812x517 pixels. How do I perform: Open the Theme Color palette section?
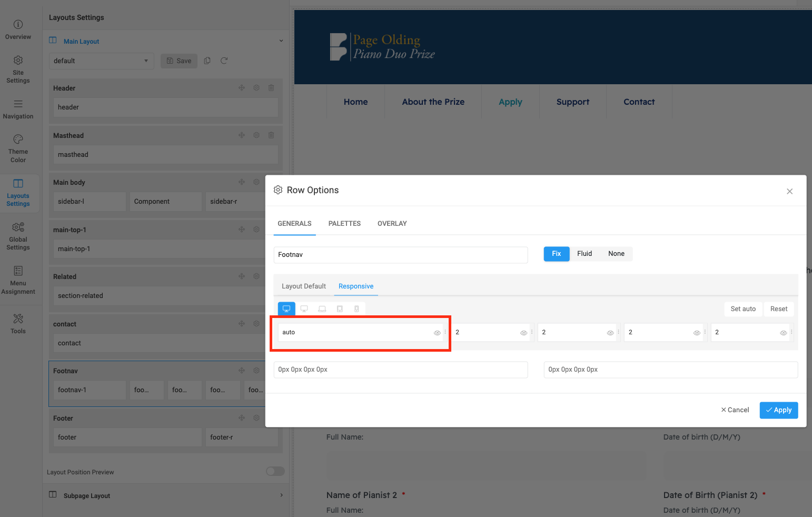[18, 148]
